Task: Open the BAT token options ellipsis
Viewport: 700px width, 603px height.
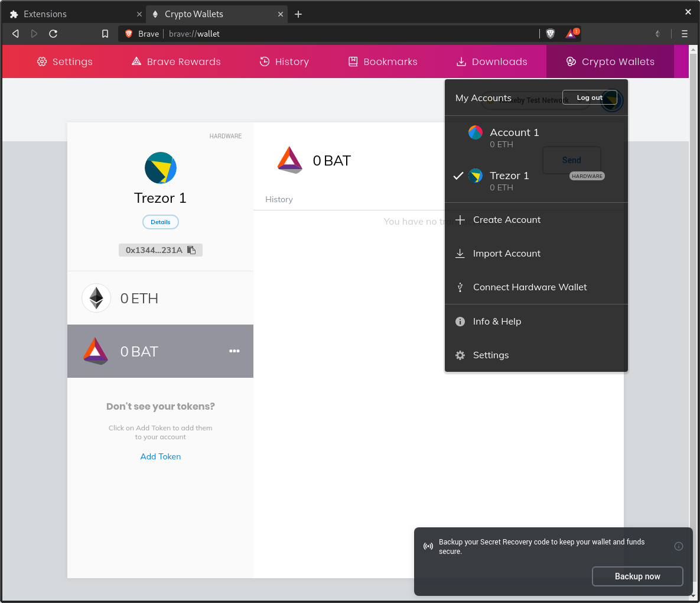Action: (x=235, y=351)
